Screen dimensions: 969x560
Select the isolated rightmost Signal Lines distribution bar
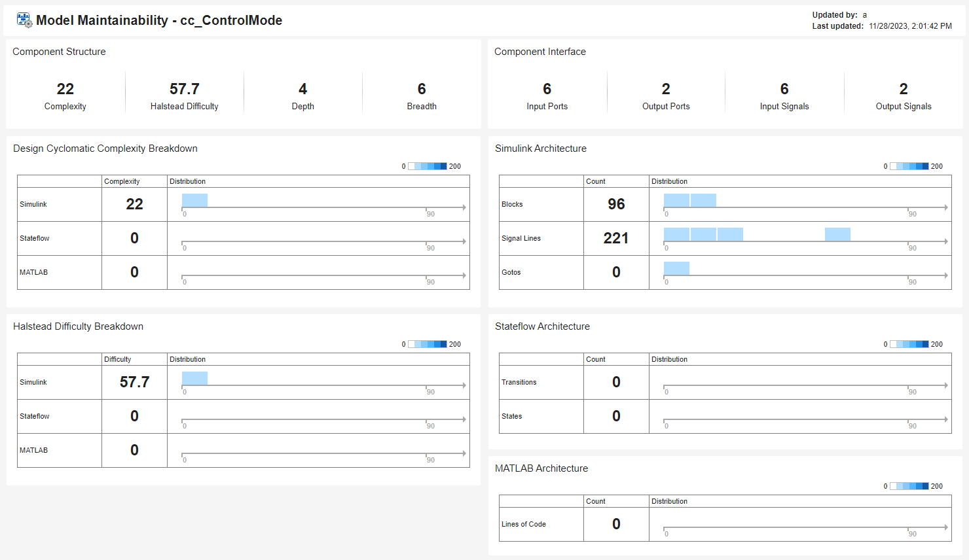coord(837,234)
